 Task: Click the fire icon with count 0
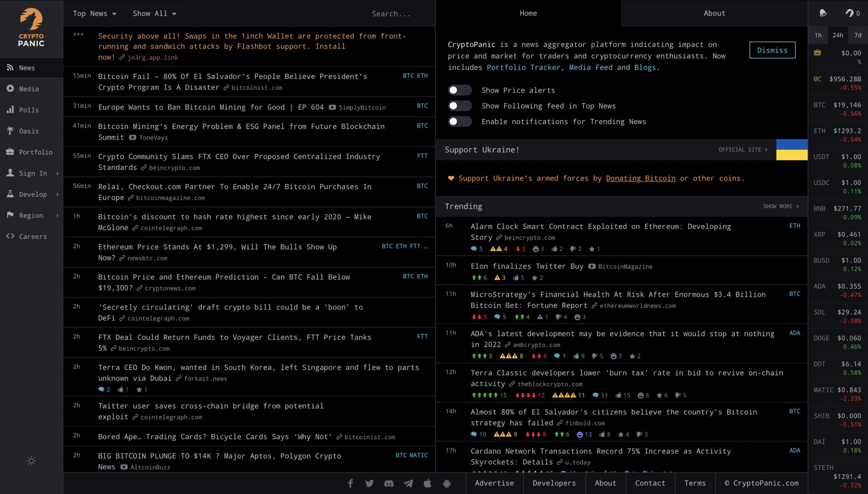coord(852,13)
